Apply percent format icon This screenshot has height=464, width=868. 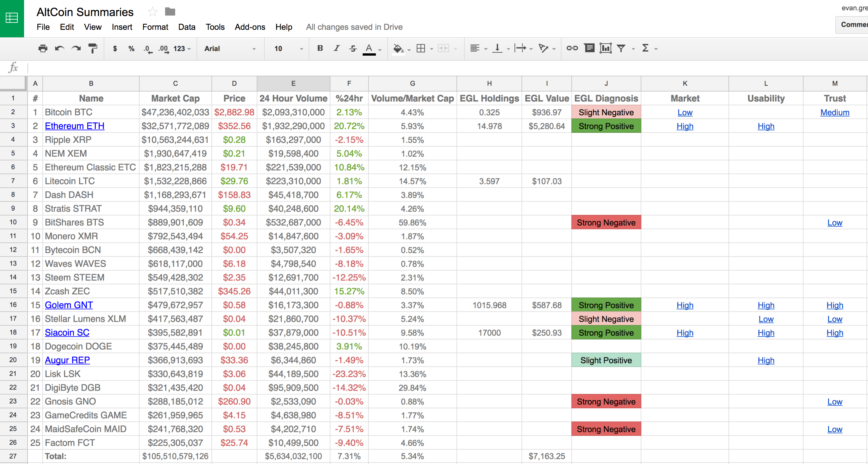[131, 48]
